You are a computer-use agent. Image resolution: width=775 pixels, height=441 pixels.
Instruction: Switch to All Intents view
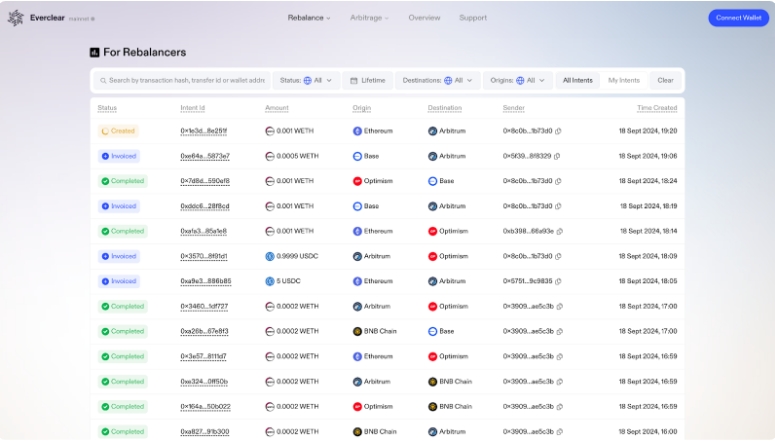577,81
